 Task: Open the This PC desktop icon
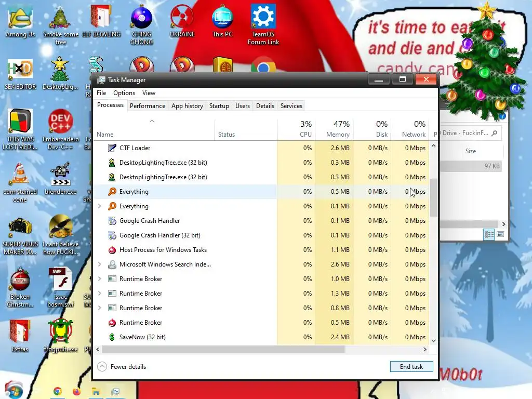222,17
